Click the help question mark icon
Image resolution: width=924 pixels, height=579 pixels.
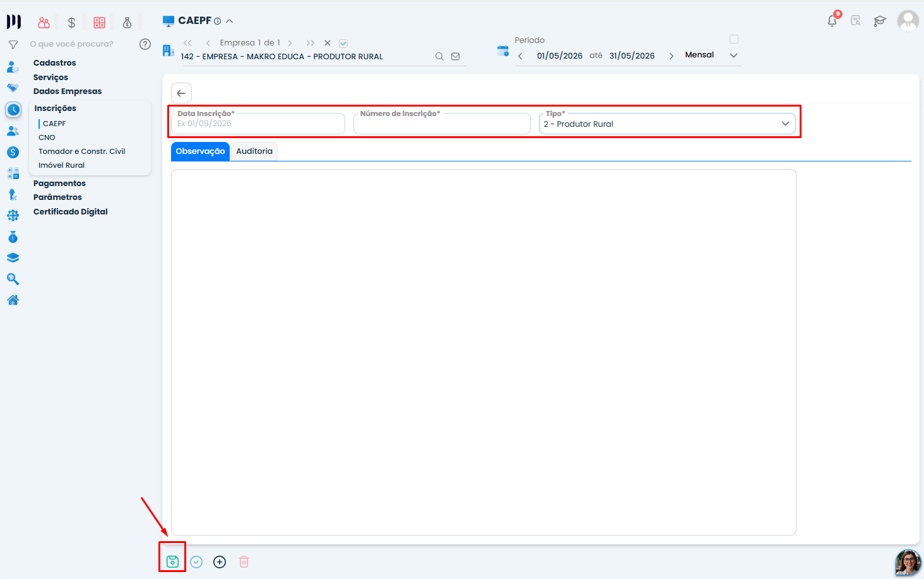tap(145, 44)
